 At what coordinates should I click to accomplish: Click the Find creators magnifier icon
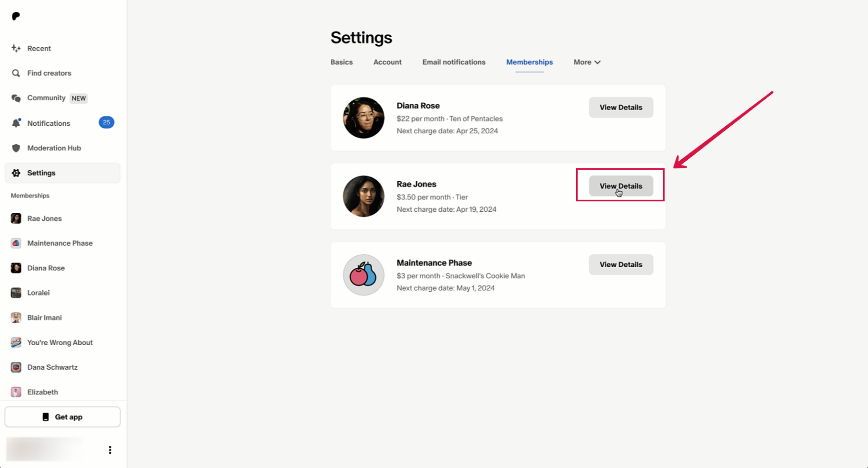point(16,73)
